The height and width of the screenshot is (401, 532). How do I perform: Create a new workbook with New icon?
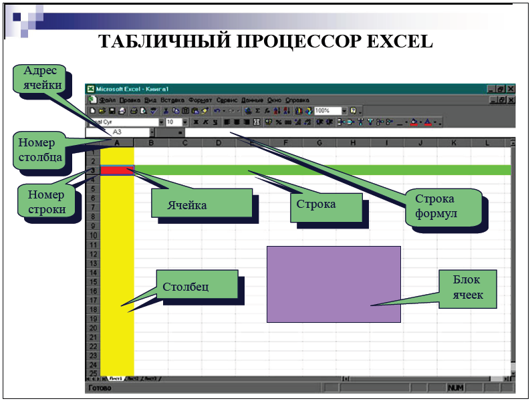pyautogui.click(x=93, y=110)
